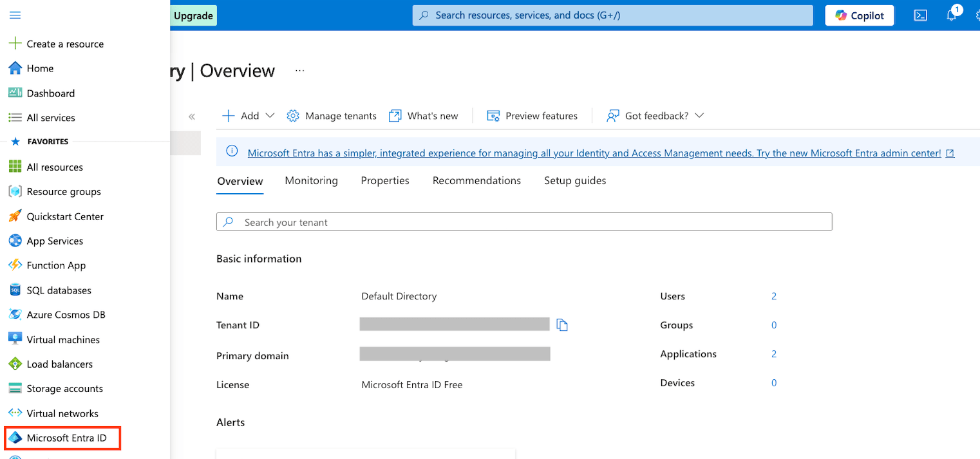Viewport: 980px width, 459px height.
Task: Open the Devices count link
Action: tap(774, 383)
